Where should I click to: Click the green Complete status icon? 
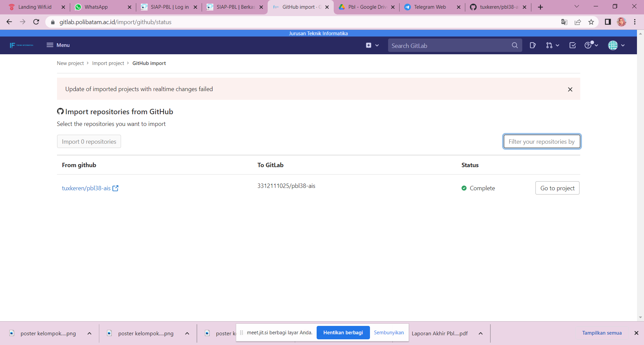pos(464,188)
